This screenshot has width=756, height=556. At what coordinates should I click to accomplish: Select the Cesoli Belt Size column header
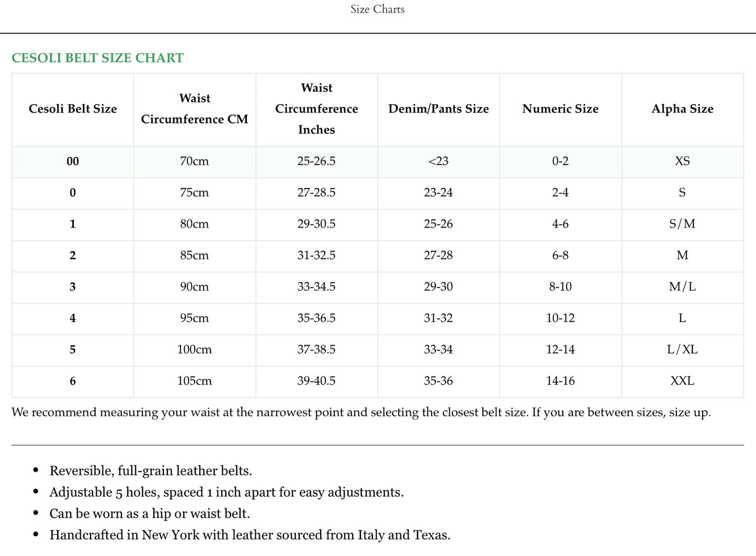[x=73, y=109]
